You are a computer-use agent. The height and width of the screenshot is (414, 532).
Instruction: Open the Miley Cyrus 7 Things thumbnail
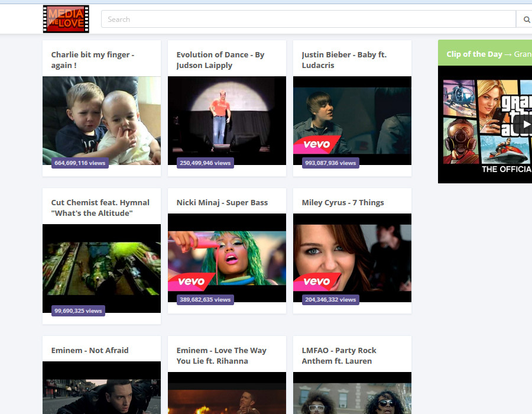(x=352, y=257)
